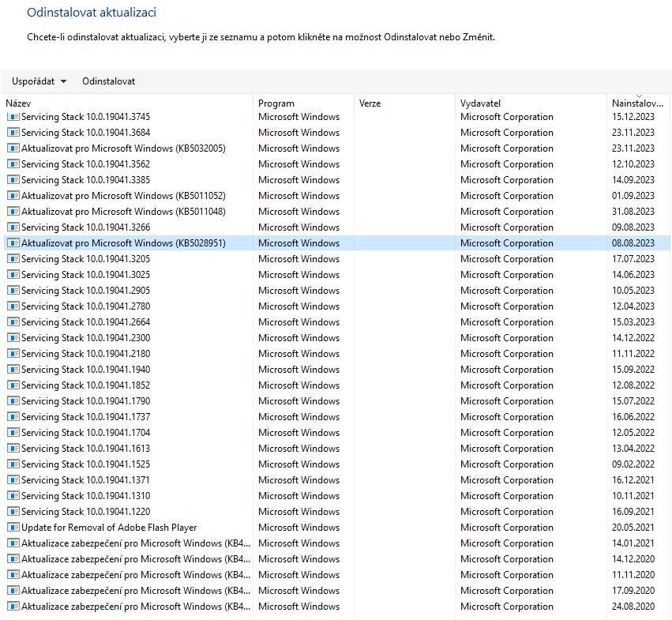
Task: Sort by the Nainstalováno date column
Action: point(637,103)
